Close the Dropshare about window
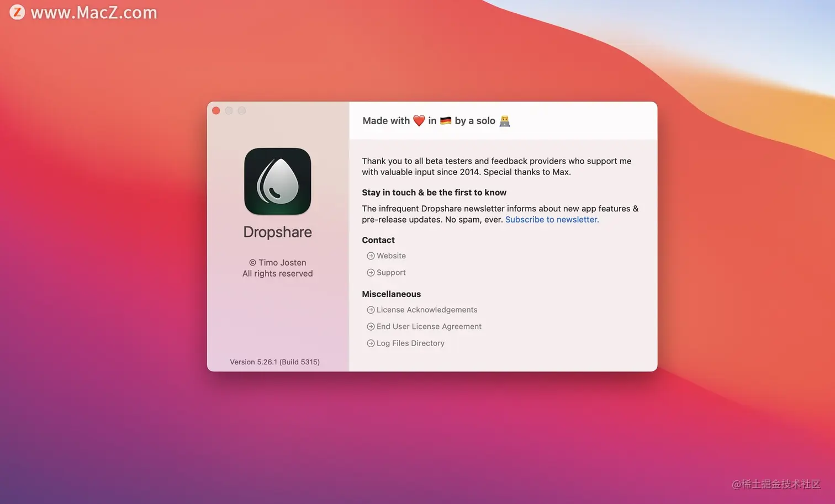Image resolution: width=835 pixels, height=504 pixels. tap(216, 110)
